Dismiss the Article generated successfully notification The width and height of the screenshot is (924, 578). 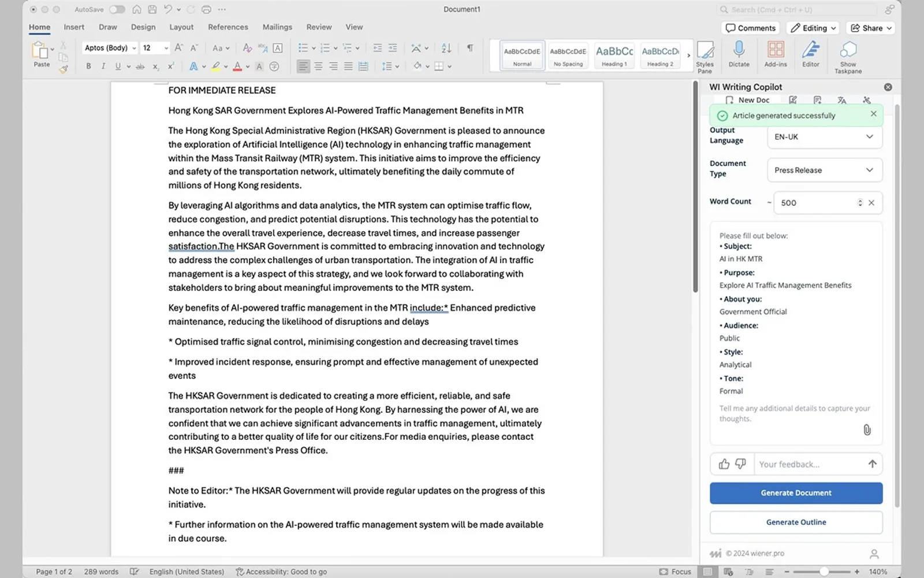873,114
